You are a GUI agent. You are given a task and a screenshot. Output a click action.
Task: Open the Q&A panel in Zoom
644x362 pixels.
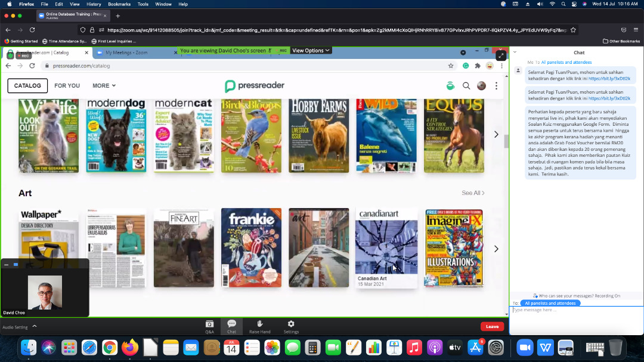[x=209, y=327]
